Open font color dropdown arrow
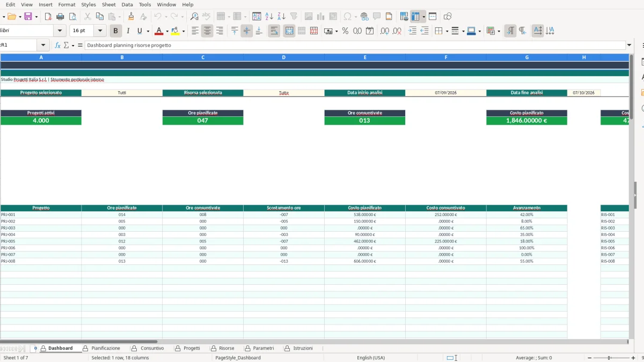 [167, 31]
